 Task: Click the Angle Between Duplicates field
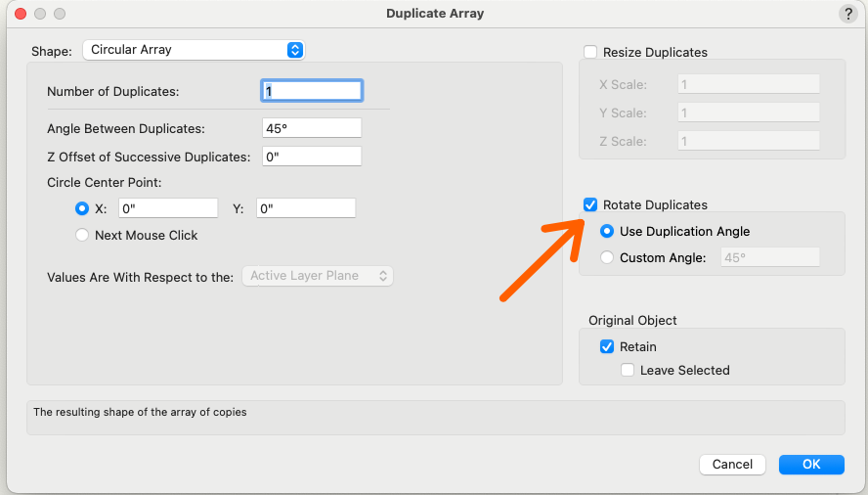(312, 128)
